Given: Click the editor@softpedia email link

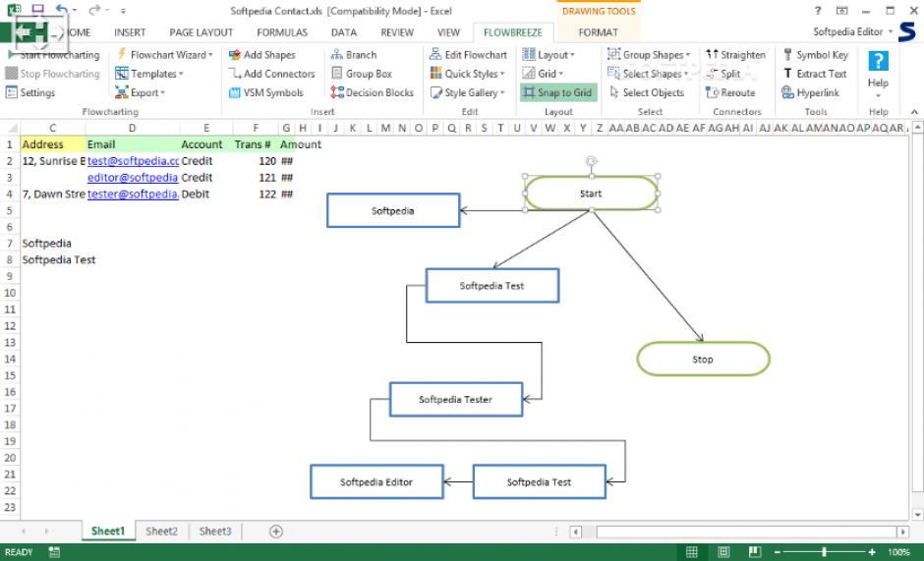Looking at the screenshot, I should 133,178.
